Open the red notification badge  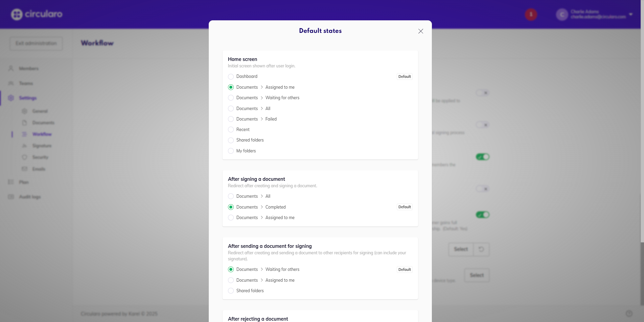[x=531, y=14]
